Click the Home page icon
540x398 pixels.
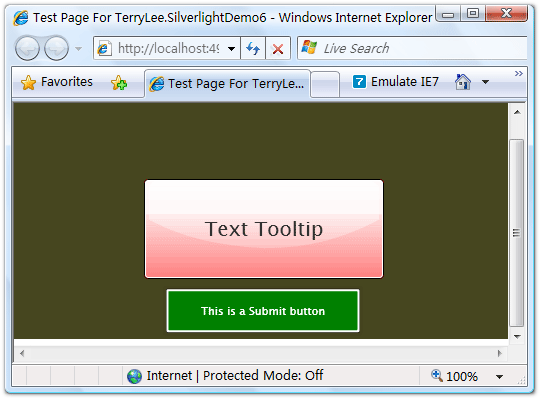point(463,82)
